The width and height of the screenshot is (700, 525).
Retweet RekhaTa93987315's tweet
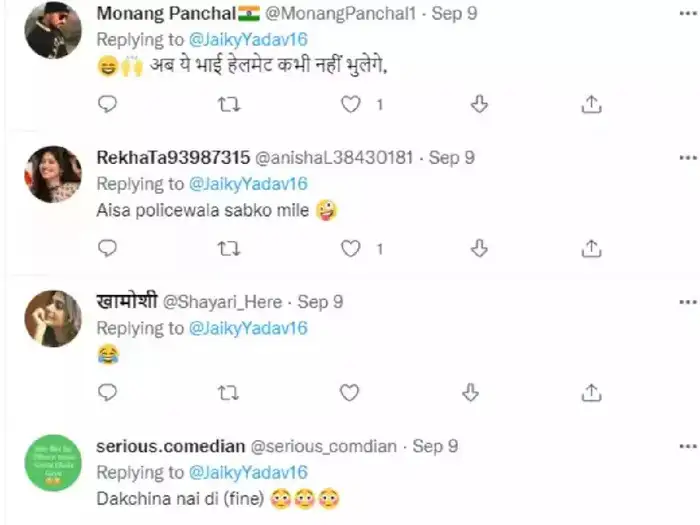[x=229, y=248]
